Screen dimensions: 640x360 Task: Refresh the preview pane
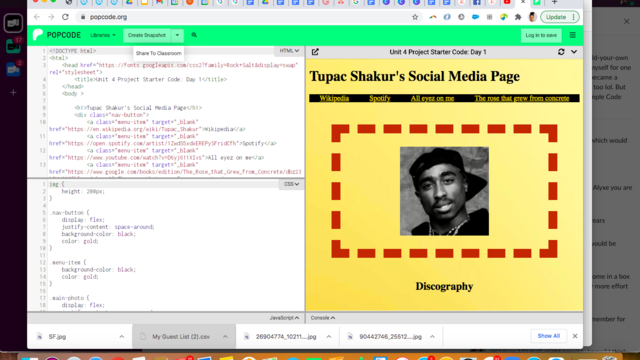[561, 52]
